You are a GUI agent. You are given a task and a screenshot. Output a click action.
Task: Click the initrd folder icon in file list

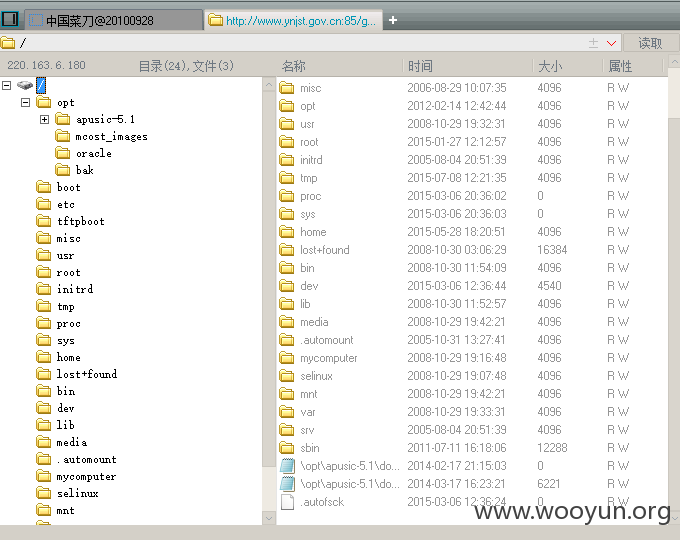287,160
